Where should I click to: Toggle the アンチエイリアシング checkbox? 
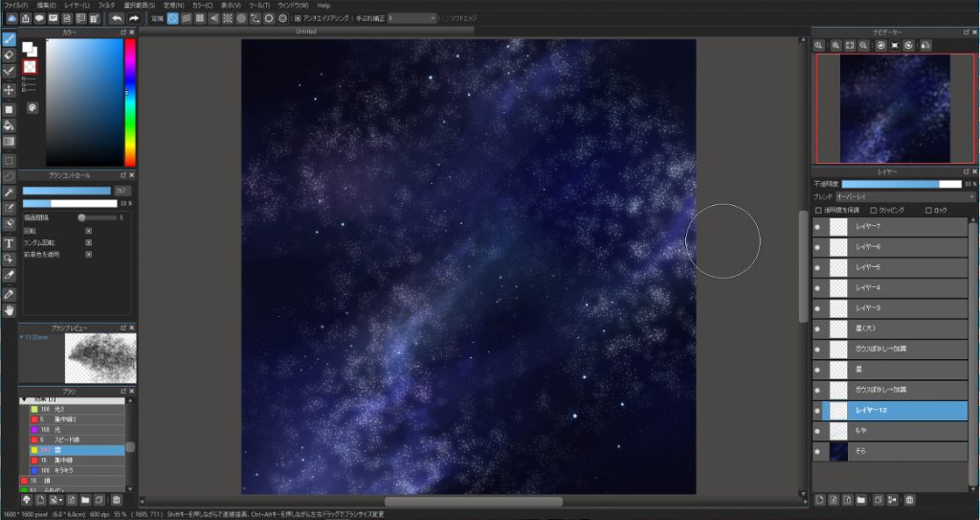pos(298,18)
